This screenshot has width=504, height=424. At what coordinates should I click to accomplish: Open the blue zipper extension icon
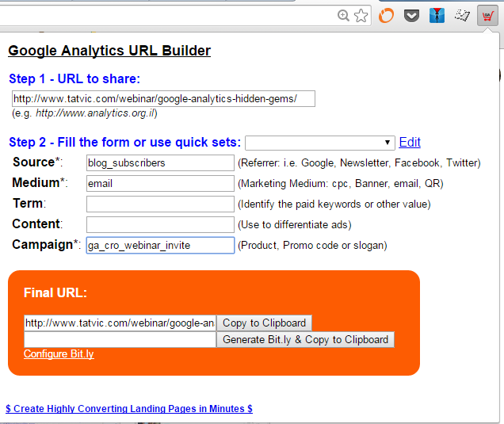(x=437, y=15)
